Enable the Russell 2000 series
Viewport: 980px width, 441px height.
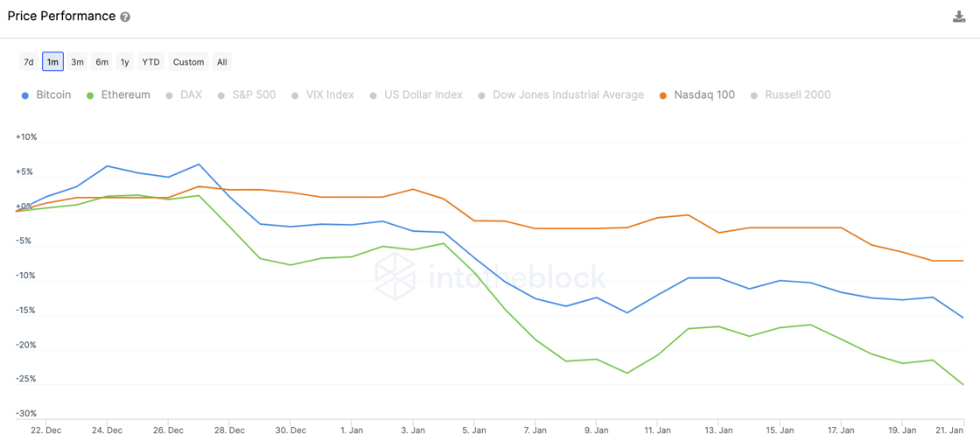[x=790, y=95]
